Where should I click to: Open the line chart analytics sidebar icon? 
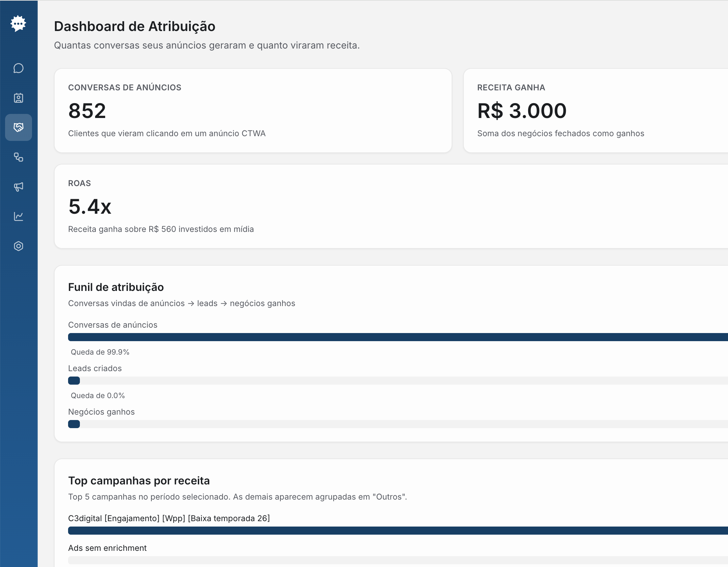19,216
